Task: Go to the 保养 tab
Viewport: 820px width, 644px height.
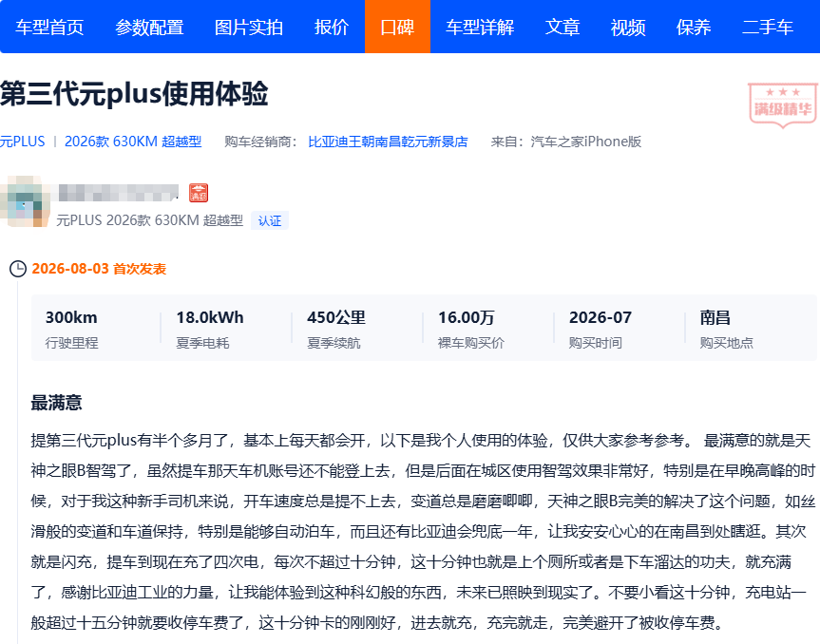Action: [x=694, y=28]
